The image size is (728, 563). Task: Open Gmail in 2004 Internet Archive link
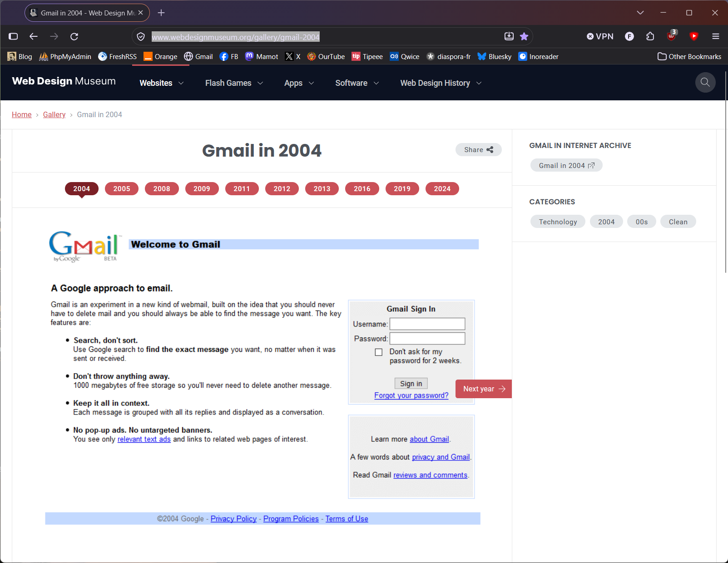(566, 165)
